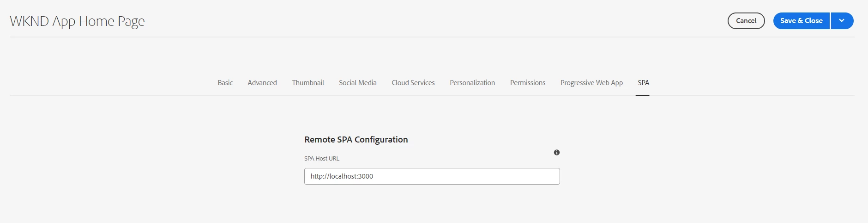Click the http://localhost:3000 text value
868x223 pixels.
pyautogui.click(x=342, y=176)
